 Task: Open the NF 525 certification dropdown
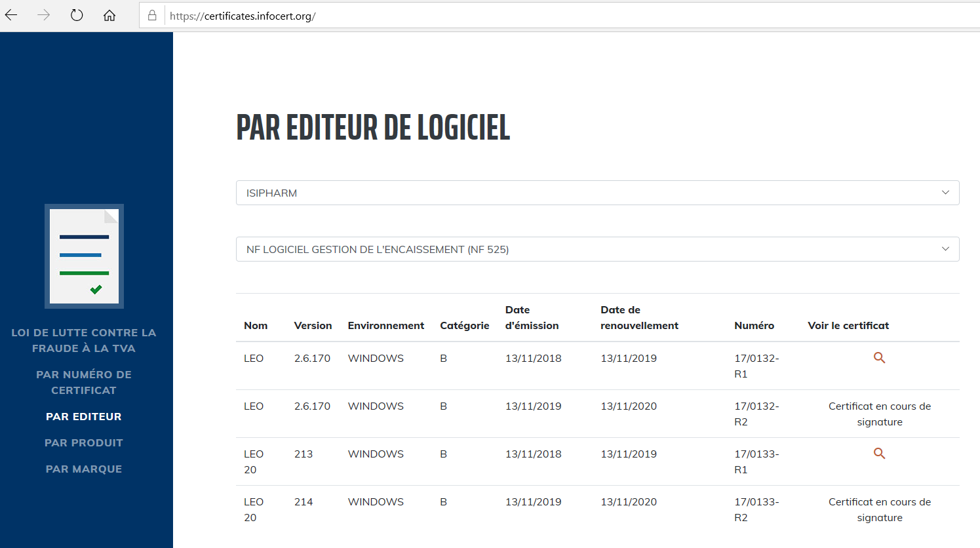coord(597,249)
